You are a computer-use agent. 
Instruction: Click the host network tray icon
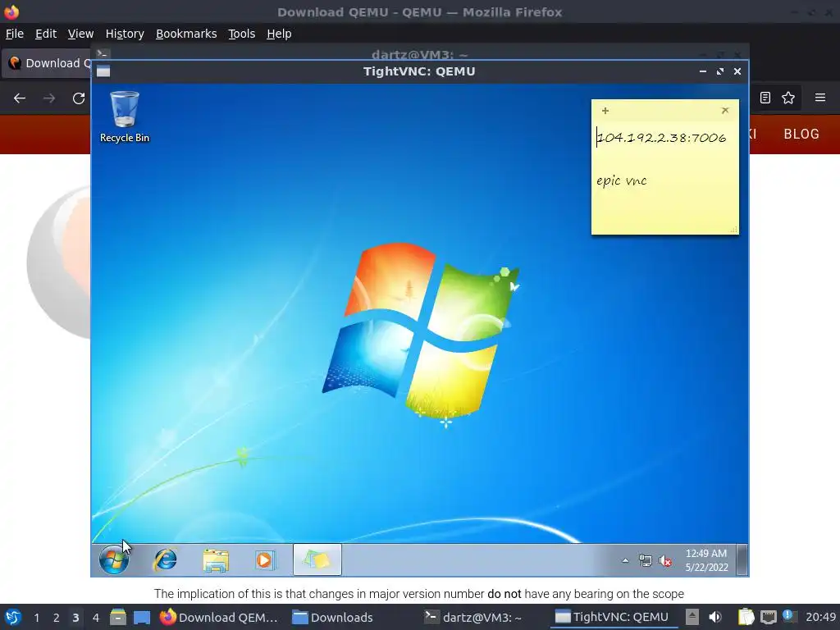(768, 617)
